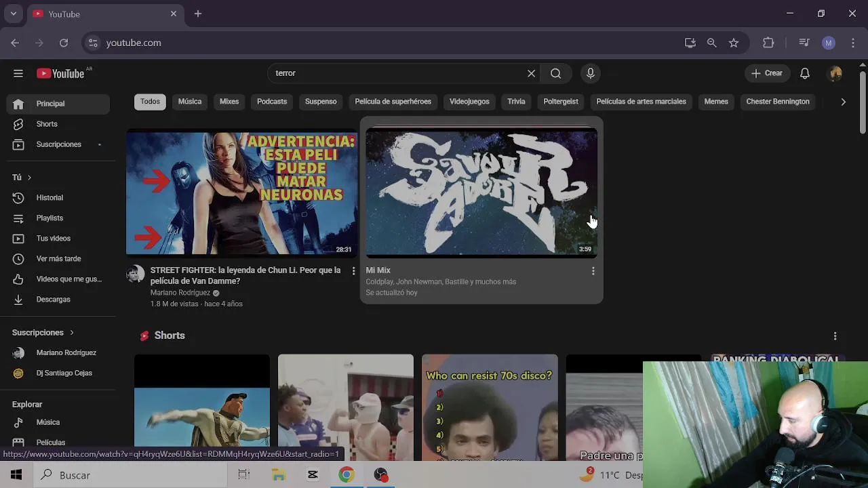868x488 pixels.
Task: Select the Película de superhéroes chip
Action: (393, 102)
